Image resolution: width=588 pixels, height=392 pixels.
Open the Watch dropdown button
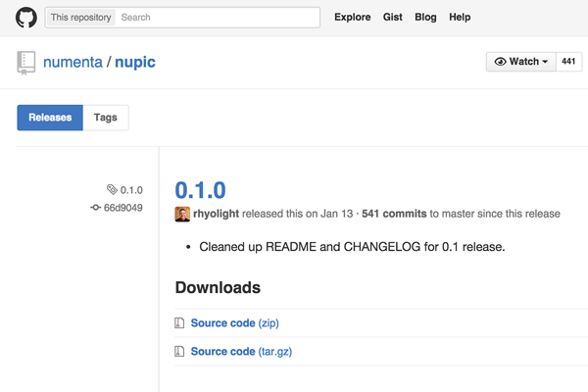coord(521,62)
